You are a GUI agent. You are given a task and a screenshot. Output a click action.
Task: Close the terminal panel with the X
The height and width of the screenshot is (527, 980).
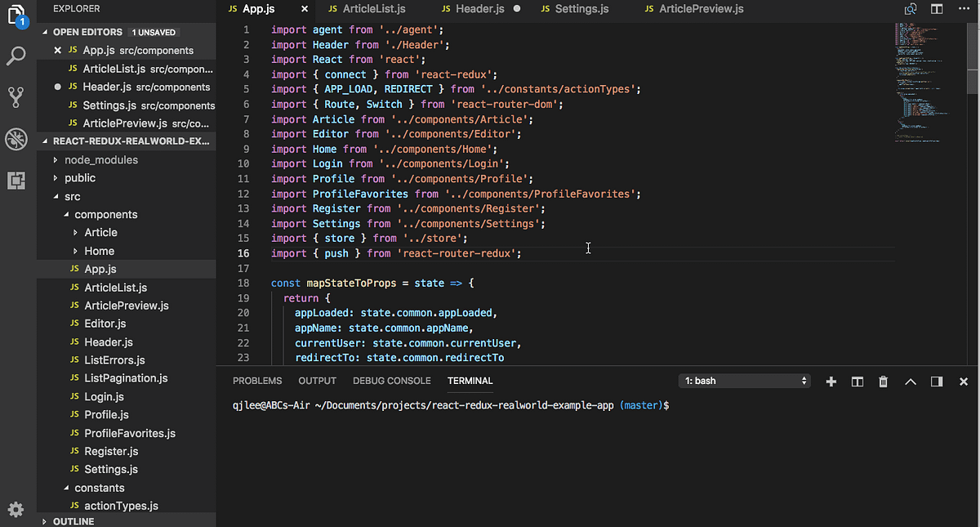pos(963,381)
